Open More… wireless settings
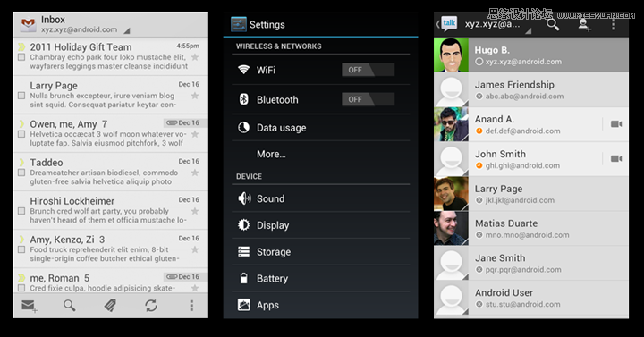Image resolution: width=644 pixels, height=337 pixels. [321, 154]
